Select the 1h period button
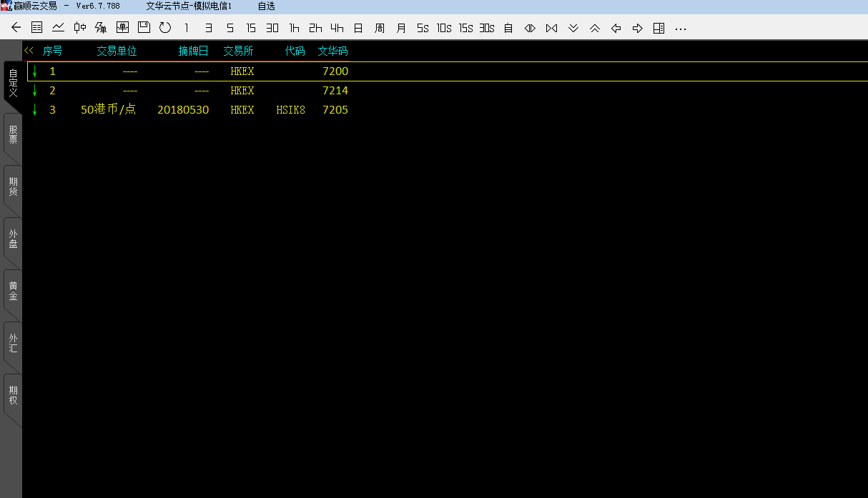868x498 pixels. [x=294, y=28]
